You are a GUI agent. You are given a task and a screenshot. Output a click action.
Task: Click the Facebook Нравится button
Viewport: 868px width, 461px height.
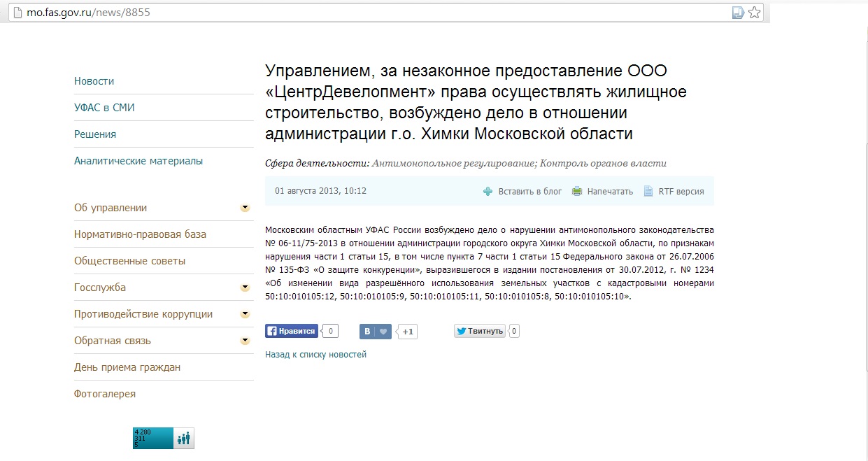tap(292, 331)
